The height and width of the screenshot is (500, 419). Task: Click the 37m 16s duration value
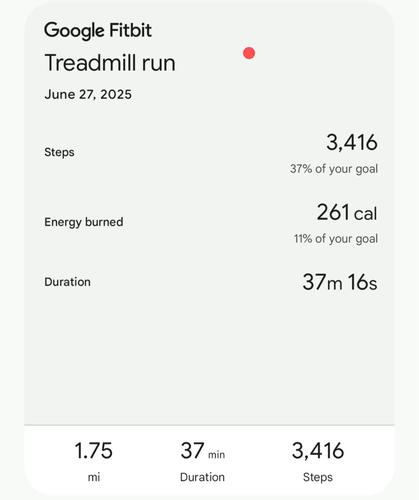pos(340,282)
